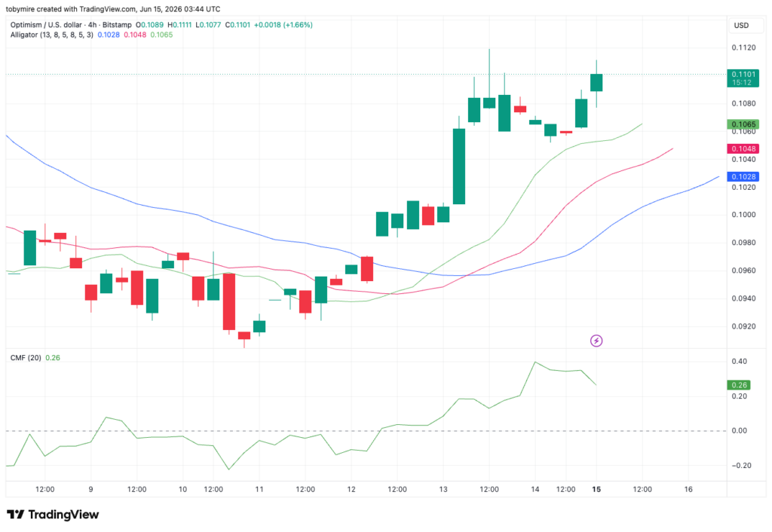Viewport: 772px width, 532px height.
Task: Click the 16 date label on time axis
Action: (688, 489)
